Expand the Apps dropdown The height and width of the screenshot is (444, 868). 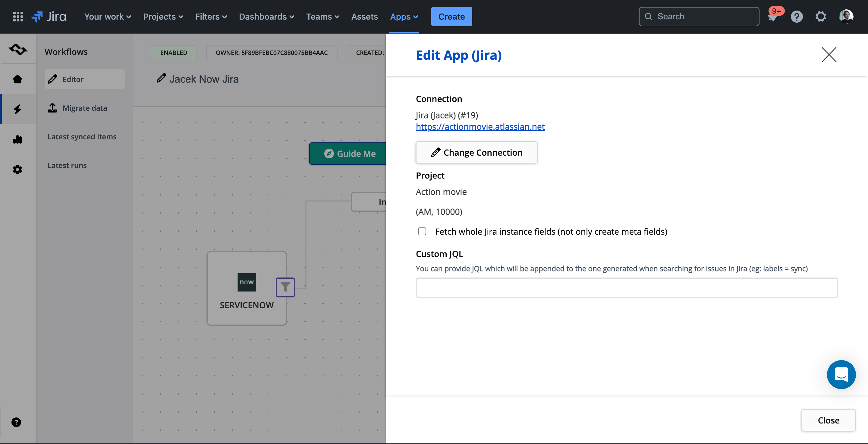point(404,17)
